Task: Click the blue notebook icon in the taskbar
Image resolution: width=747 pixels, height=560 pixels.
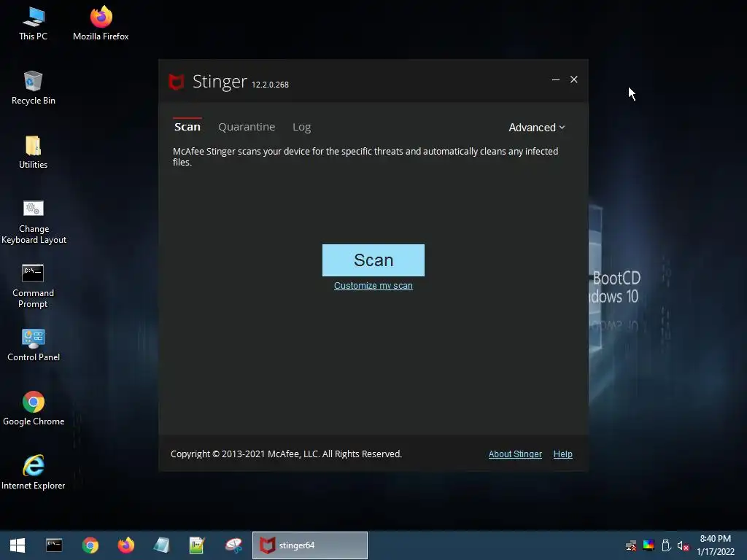Action: (161, 545)
